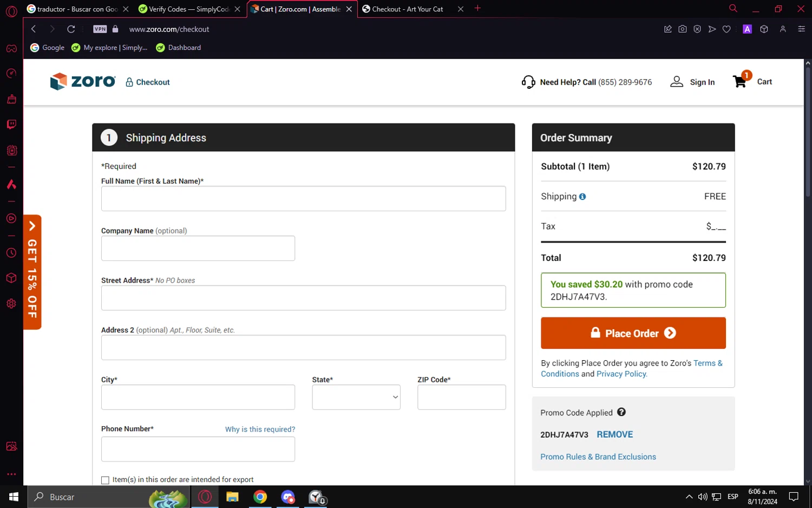Viewport: 812px width, 508px height.
Task: Click the site security padlock icon
Action: coord(115,29)
